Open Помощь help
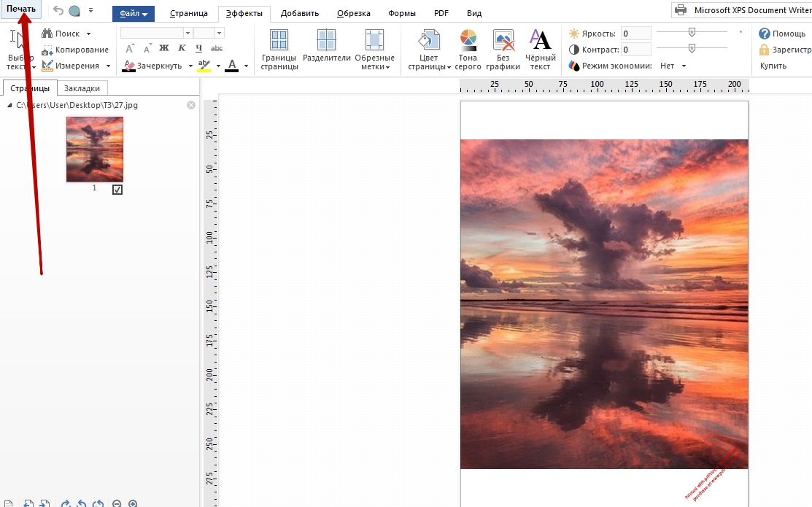The image size is (812, 507). (782, 34)
